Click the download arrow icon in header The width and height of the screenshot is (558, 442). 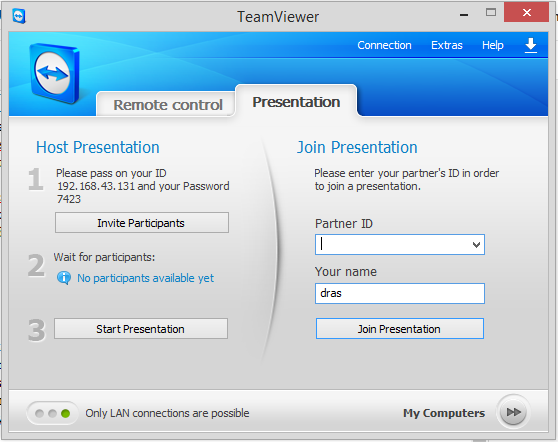pyautogui.click(x=531, y=46)
